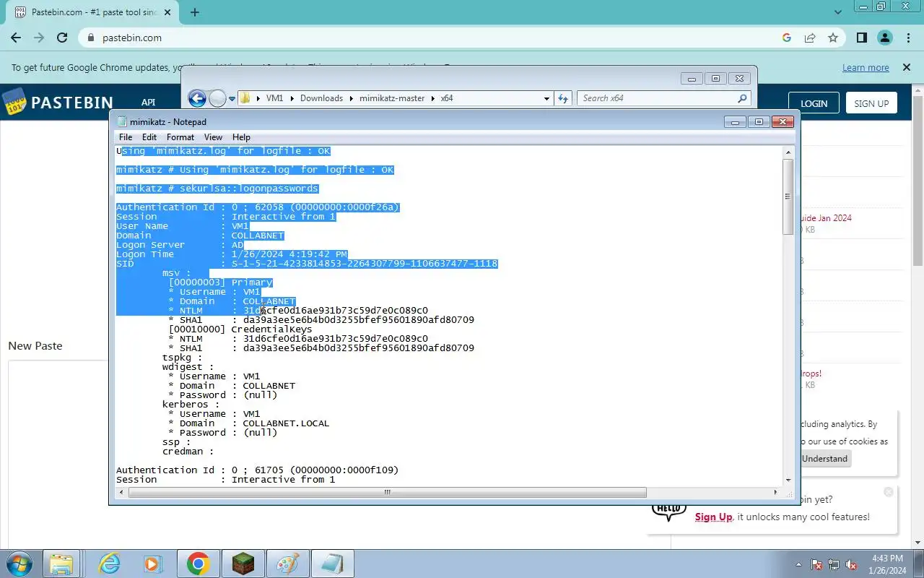Expand Explorer address bar history dropdown
This screenshot has width=924, height=578.
click(546, 98)
